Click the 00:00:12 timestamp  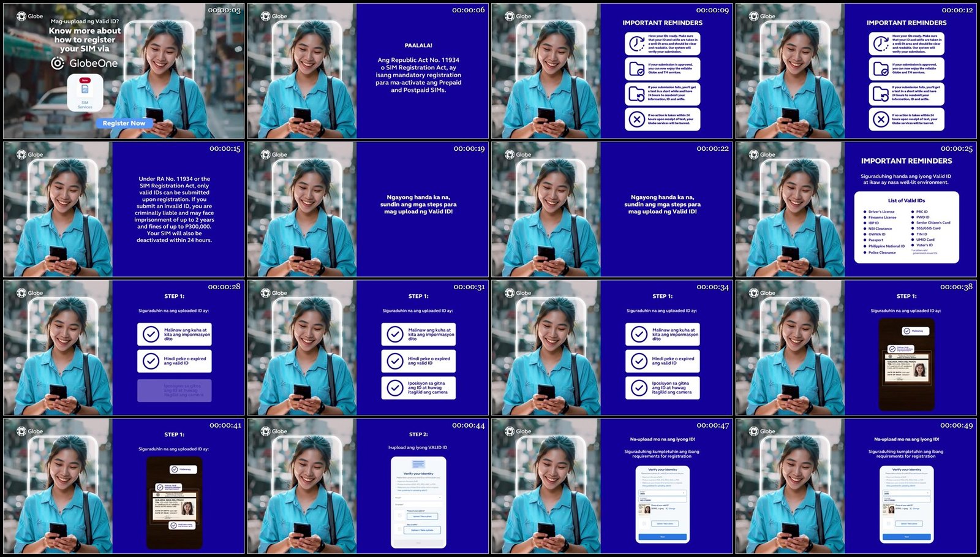957,10
